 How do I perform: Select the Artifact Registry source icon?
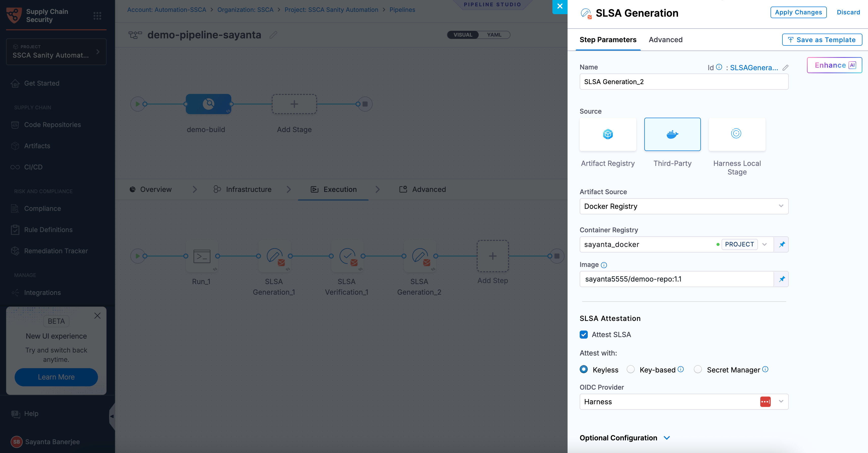[x=607, y=134]
